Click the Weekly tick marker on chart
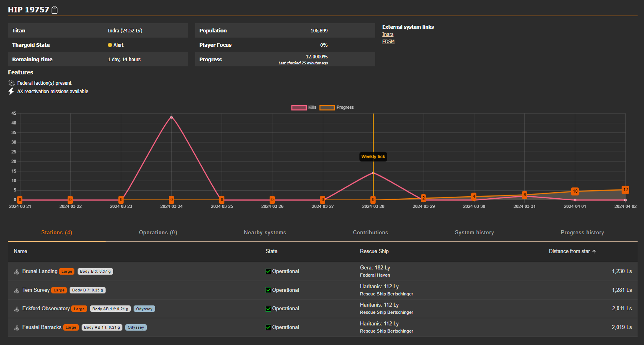This screenshot has height=345, width=644. pyautogui.click(x=373, y=157)
